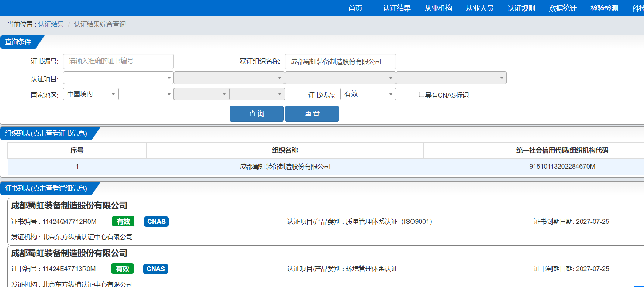Click CNAS badge on certificate 11424E47713R0M
644x287 pixels.
(x=155, y=269)
